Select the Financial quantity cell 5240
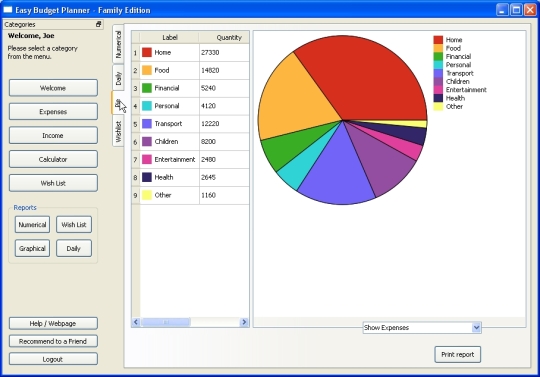 [x=224, y=88]
